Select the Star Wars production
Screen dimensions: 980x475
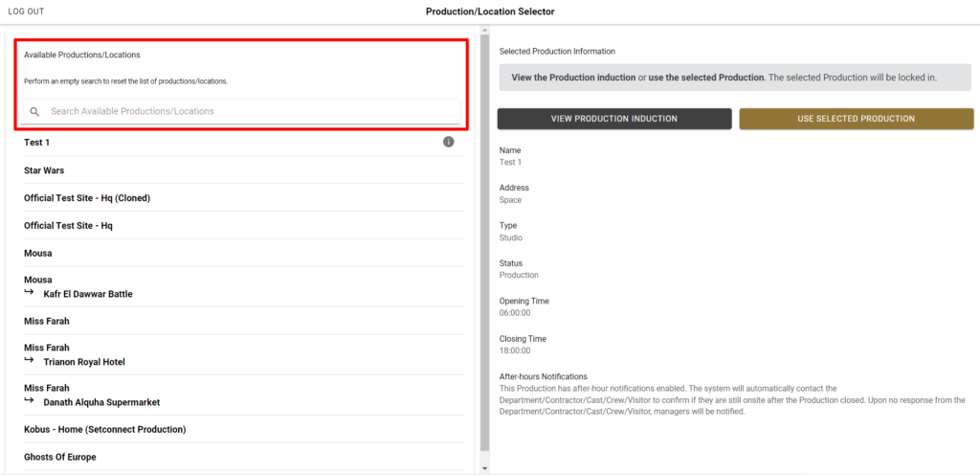tap(244, 170)
